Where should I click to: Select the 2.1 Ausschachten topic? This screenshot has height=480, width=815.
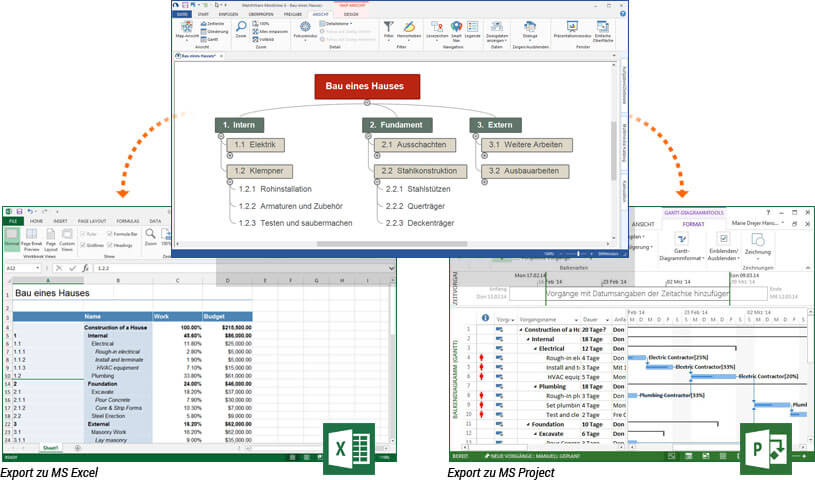point(415,145)
